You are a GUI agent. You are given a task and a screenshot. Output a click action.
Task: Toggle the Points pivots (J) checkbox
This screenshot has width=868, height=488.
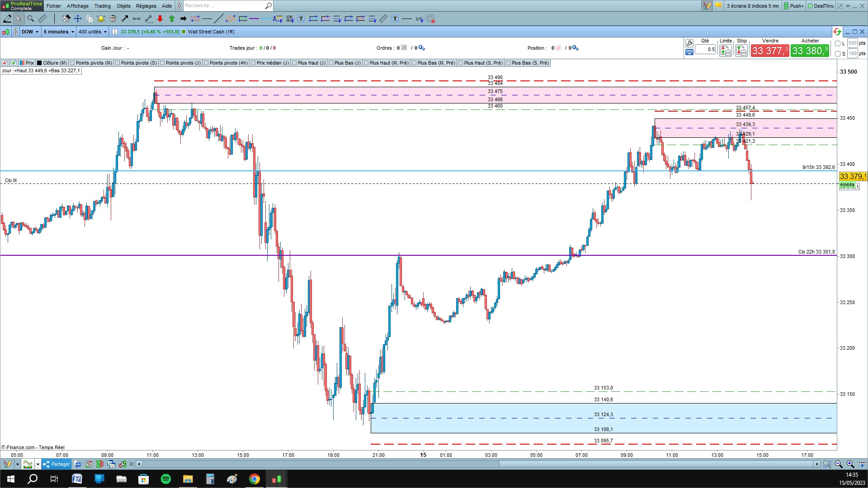coord(163,63)
